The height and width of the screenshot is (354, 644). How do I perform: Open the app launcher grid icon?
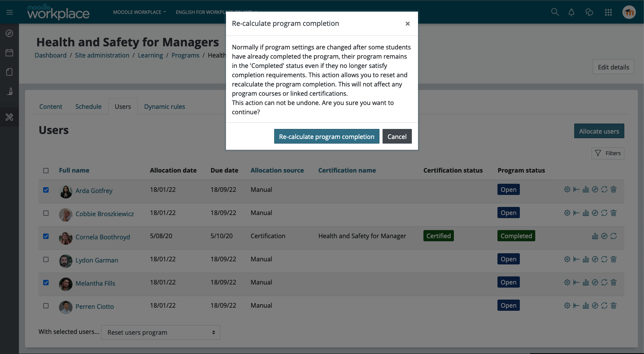[608, 12]
